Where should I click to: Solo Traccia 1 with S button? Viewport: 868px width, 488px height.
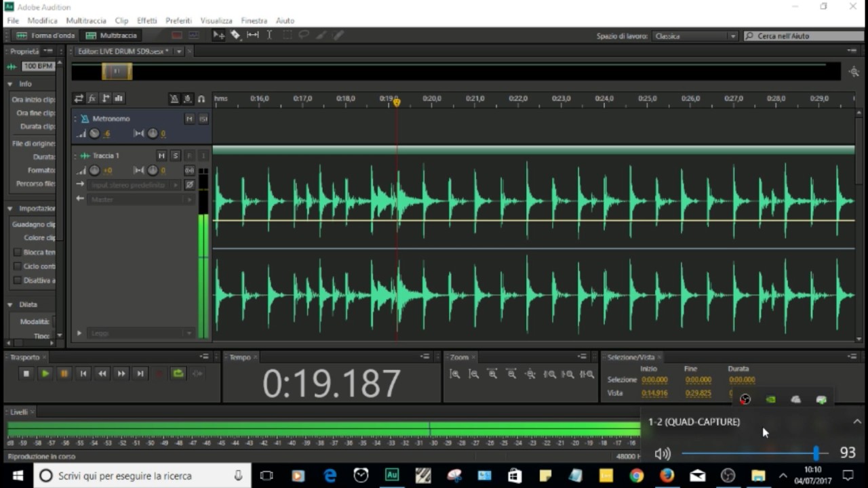coord(175,156)
